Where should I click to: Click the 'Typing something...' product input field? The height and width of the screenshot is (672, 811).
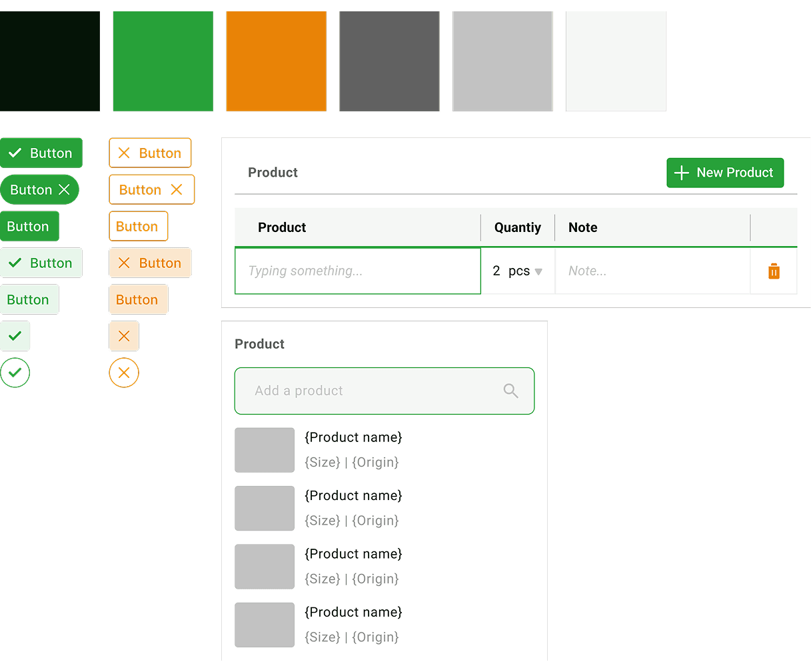pyautogui.click(x=358, y=271)
